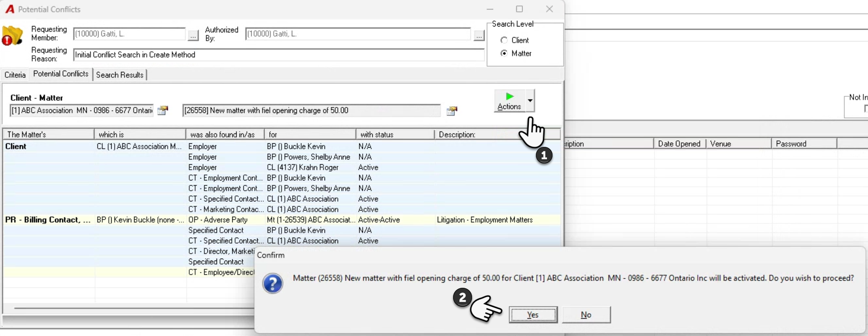Click the conflict warning folder icon

click(x=12, y=36)
